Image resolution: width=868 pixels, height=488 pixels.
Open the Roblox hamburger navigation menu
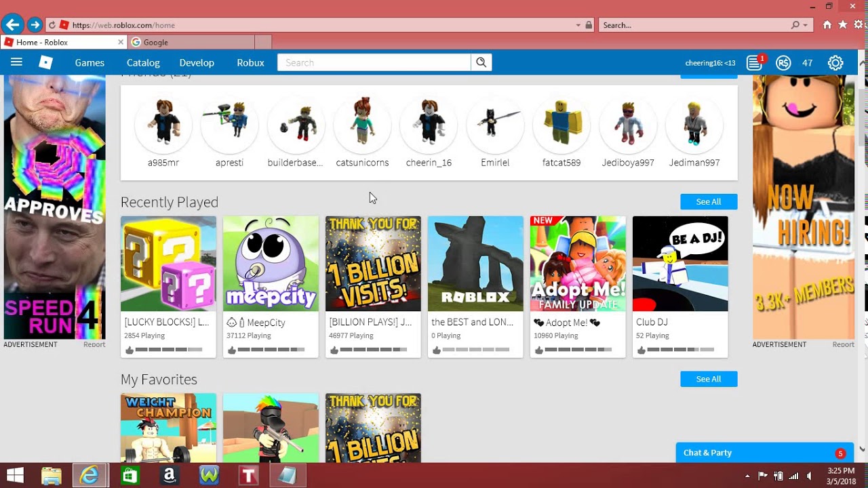(x=17, y=62)
